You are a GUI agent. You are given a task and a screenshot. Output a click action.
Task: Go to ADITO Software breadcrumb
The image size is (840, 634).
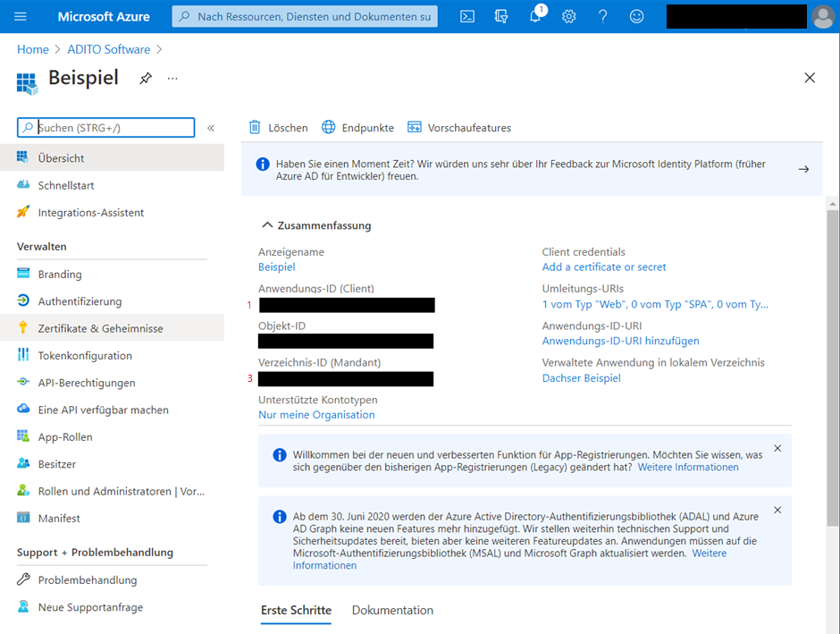pos(109,49)
